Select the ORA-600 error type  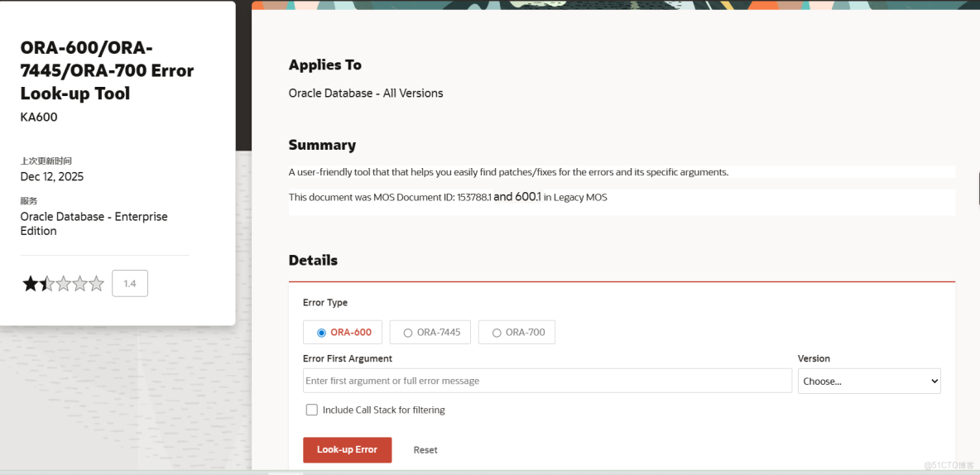tap(322, 333)
